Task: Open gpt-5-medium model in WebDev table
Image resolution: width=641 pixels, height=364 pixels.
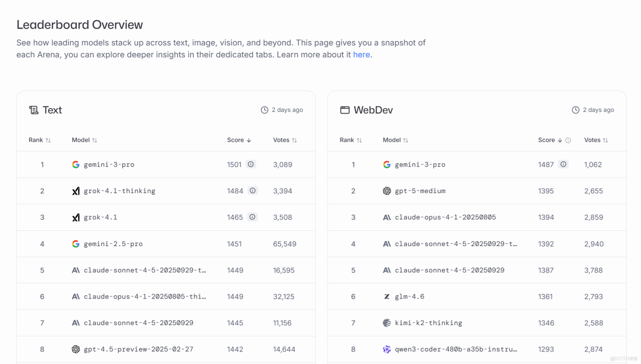Action: click(420, 191)
